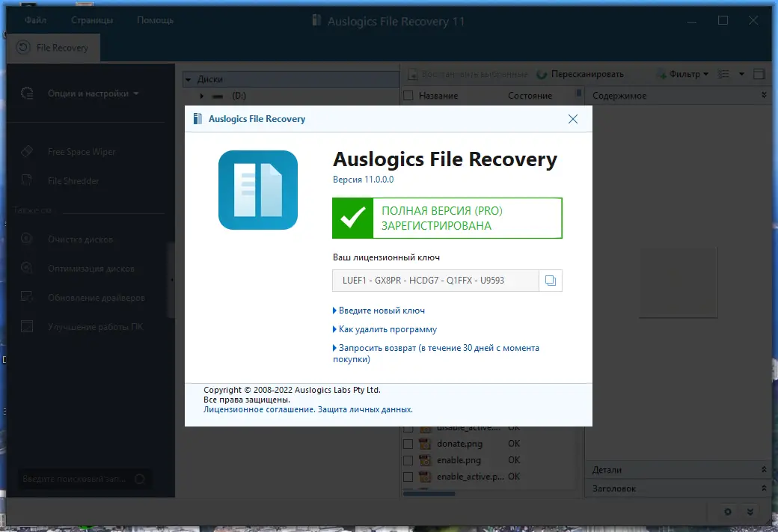This screenshot has width=778, height=532.
Task: Expand the Детали panel
Action: pos(764,469)
